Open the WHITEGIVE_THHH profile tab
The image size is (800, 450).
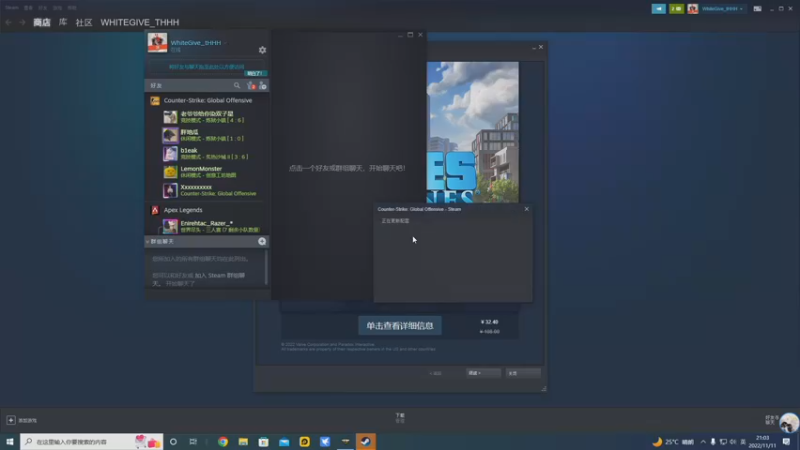click(x=139, y=22)
